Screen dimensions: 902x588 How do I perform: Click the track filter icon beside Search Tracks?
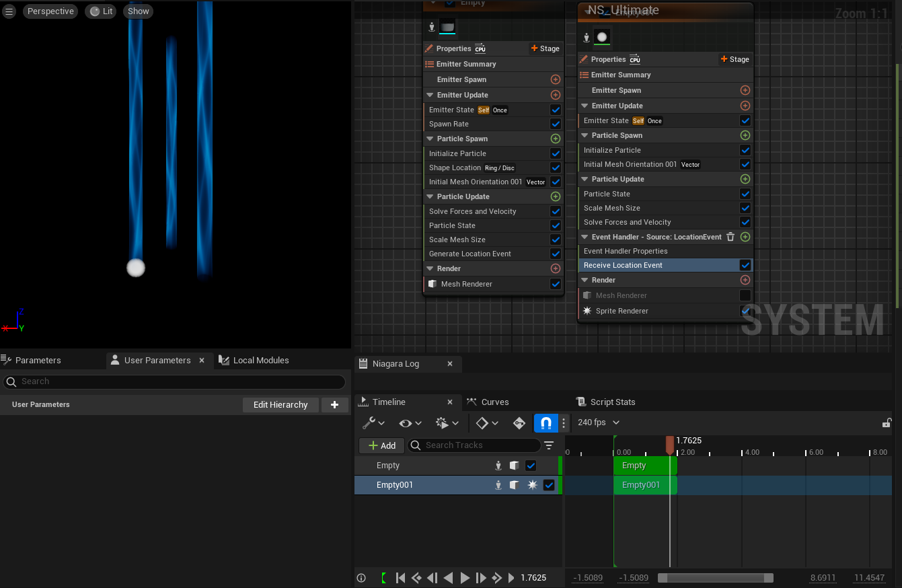click(549, 445)
